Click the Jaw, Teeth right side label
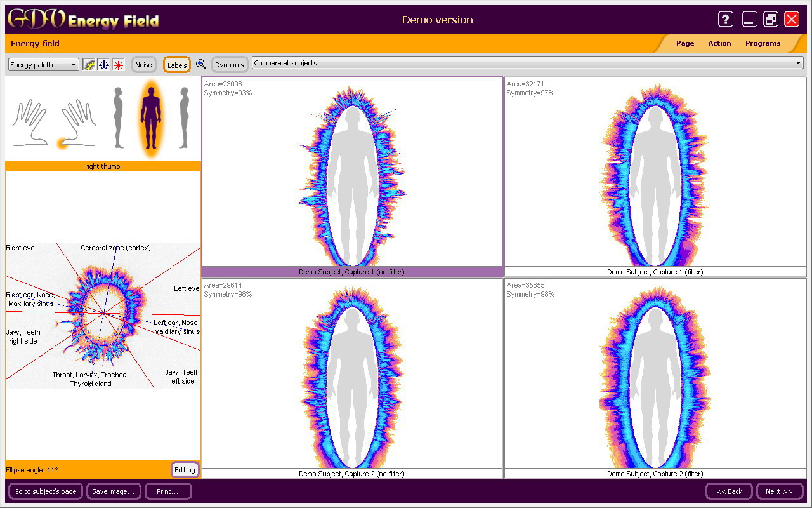 (x=23, y=337)
